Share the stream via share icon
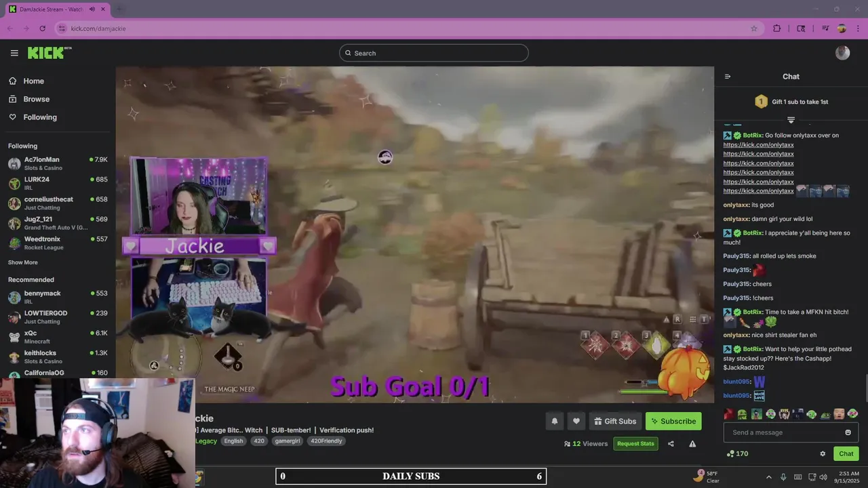The height and width of the screenshot is (488, 868). [671, 444]
